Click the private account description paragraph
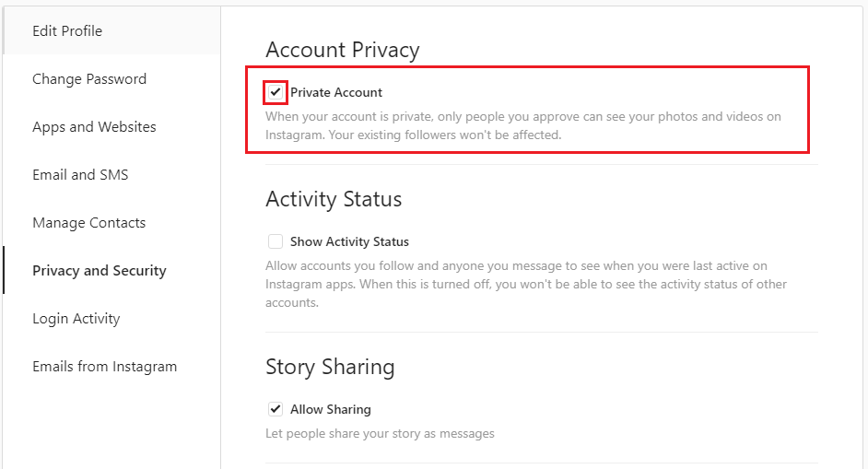The height and width of the screenshot is (469, 868). (522, 125)
